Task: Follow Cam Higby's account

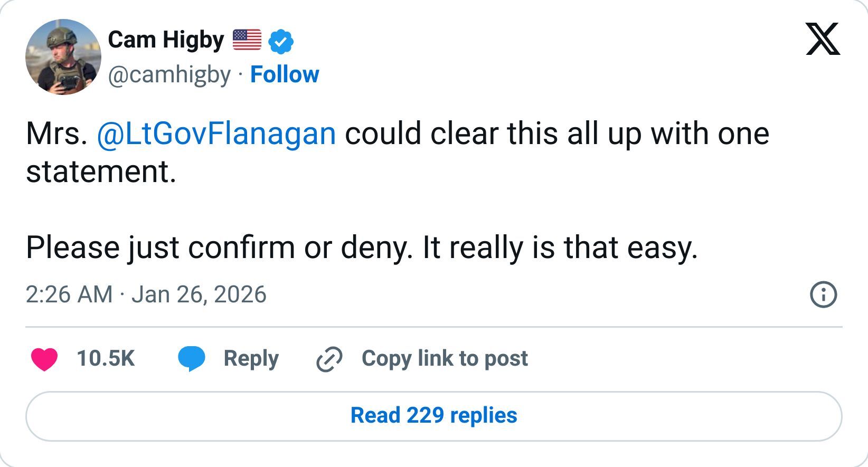Action: [285, 74]
